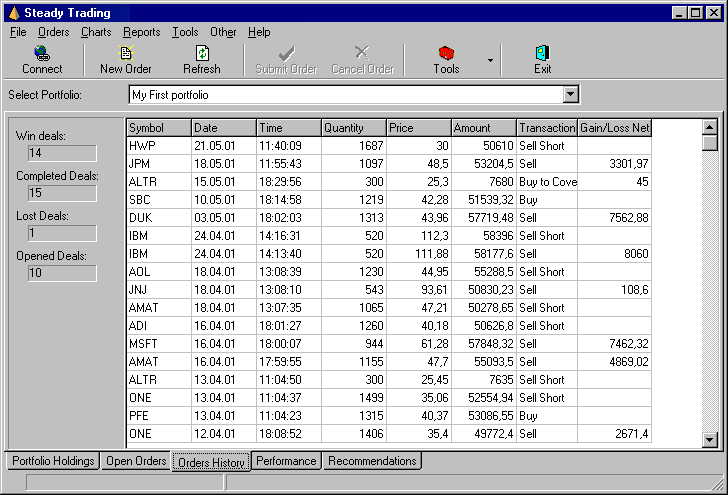Screen dimensions: 728x495
Task: Create a New Order from toolbar
Action: point(126,60)
